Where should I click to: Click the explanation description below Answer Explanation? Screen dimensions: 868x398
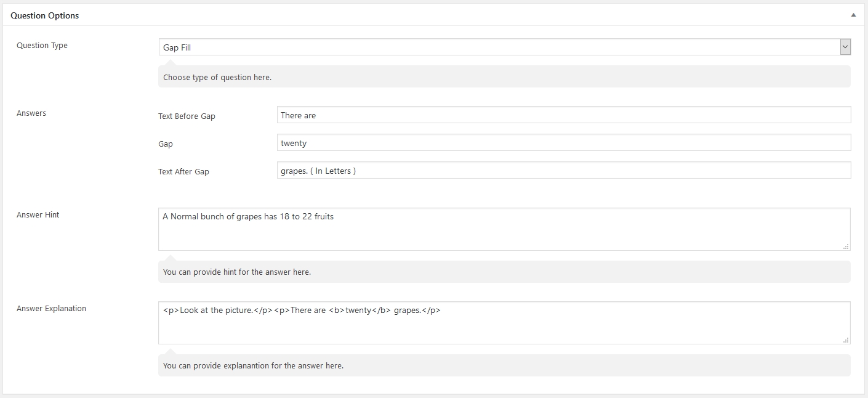[x=253, y=365]
